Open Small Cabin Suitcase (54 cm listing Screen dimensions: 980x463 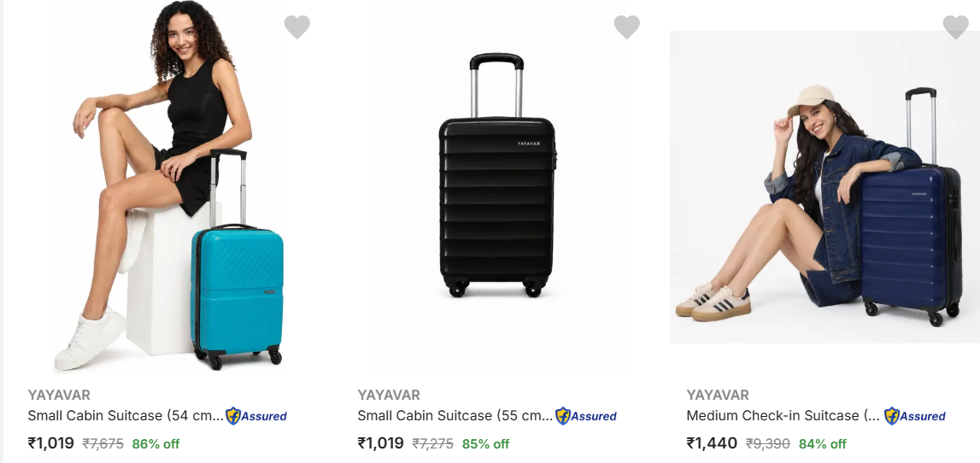click(x=126, y=415)
